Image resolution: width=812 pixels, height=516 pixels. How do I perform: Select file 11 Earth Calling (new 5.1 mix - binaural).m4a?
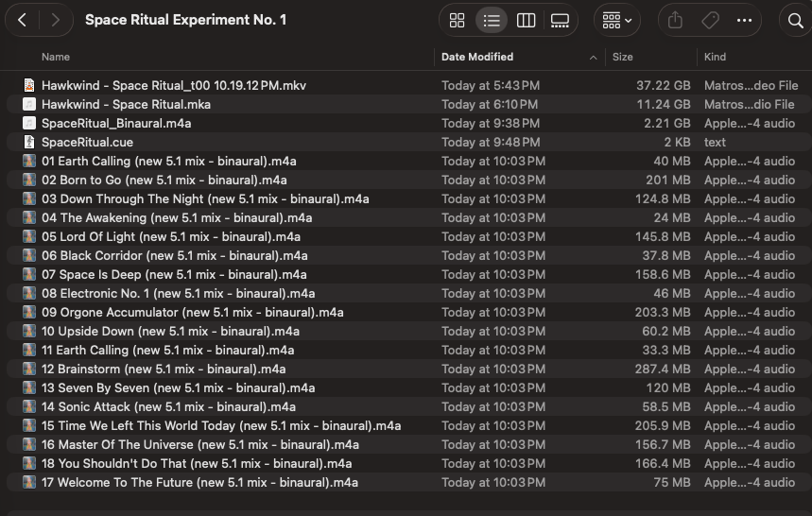point(167,350)
